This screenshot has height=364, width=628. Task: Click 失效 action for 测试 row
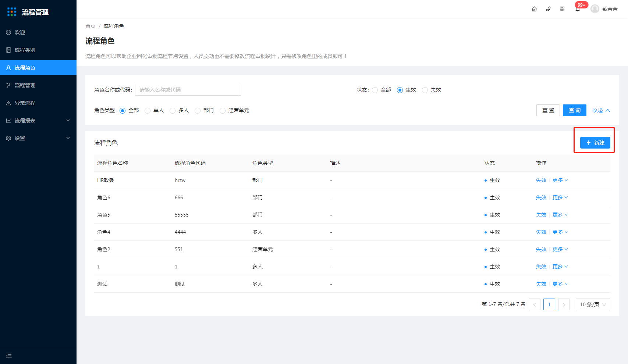pos(541,284)
